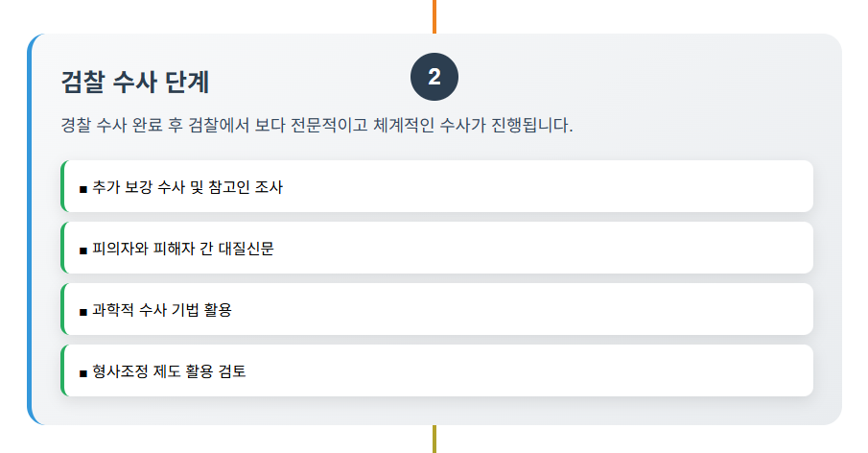This screenshot has width=868, height=453.
Task: Click the step number 2 badge
Action: pos(434,78)
